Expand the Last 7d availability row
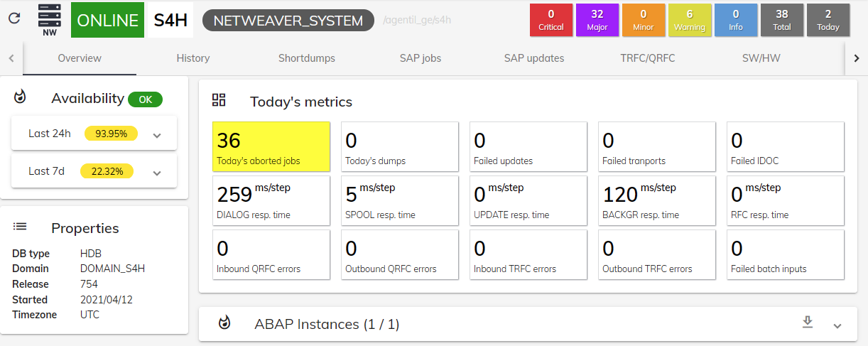The image size is (868, 346). tap(158, 172)
